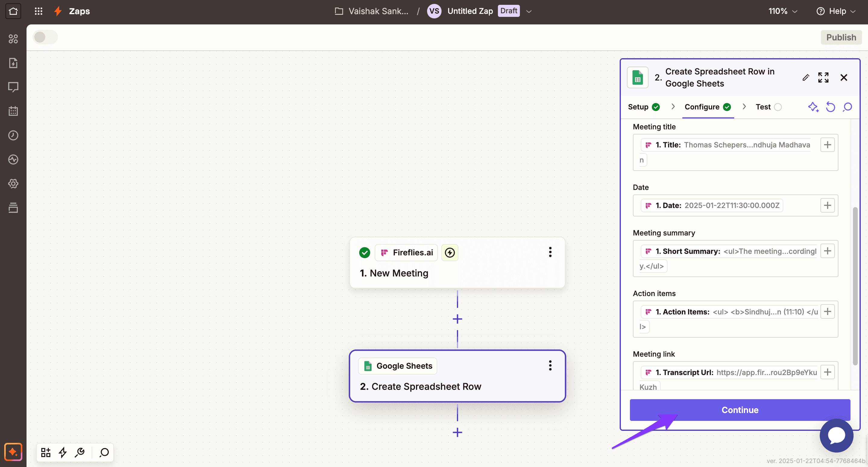Click the refresh fields icon in panel
The width and height of the screenshot is (868, 467).
click(x=830, y=107)
